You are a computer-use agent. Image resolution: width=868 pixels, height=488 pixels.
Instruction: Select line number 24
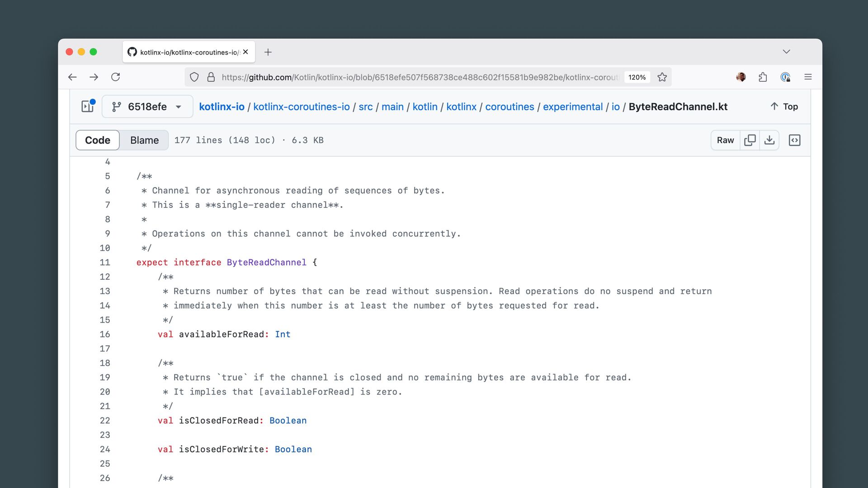tap(105, 450)
